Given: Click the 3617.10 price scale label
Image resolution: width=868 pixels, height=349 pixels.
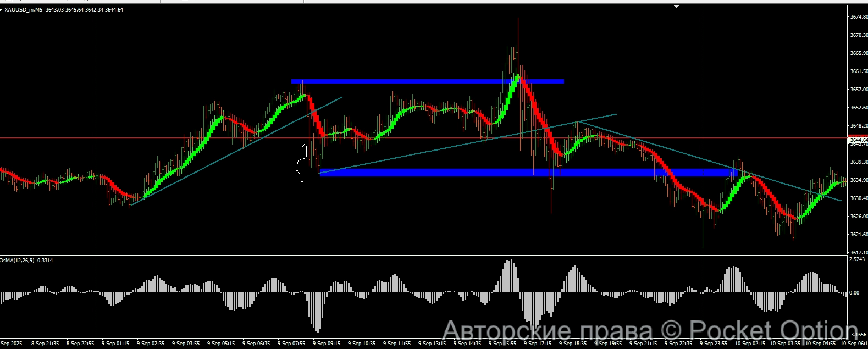Looking at the screenshot, I should [858, 253].
